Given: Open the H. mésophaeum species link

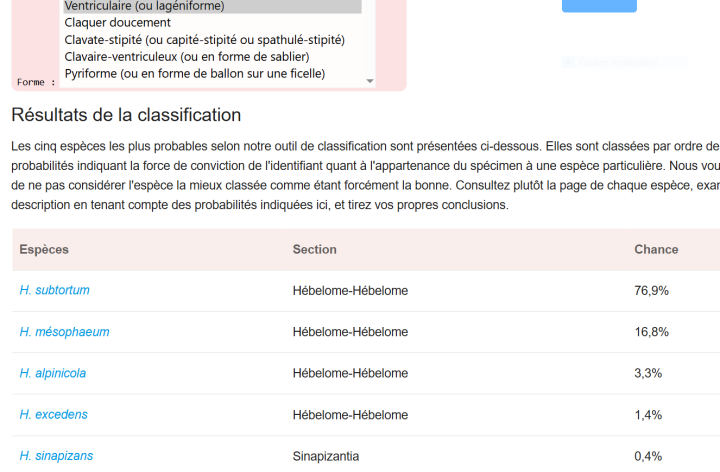Looking at the screenshot, I should 64,331.
